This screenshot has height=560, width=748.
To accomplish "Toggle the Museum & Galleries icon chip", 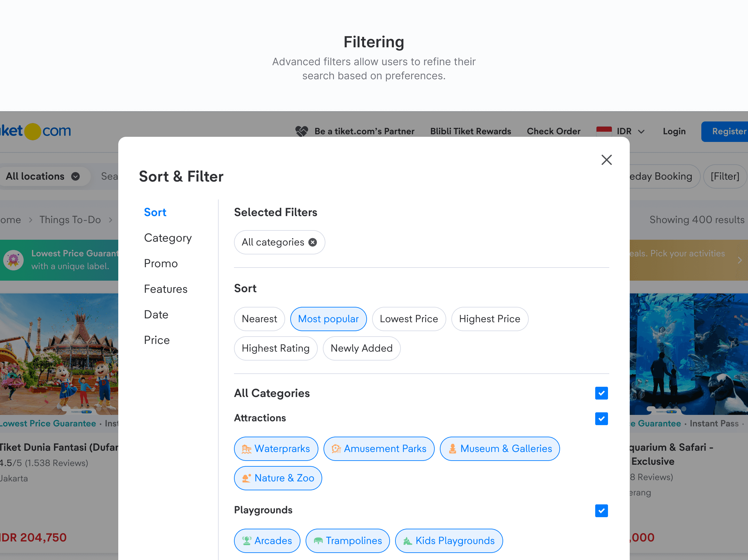I will 499,449.
